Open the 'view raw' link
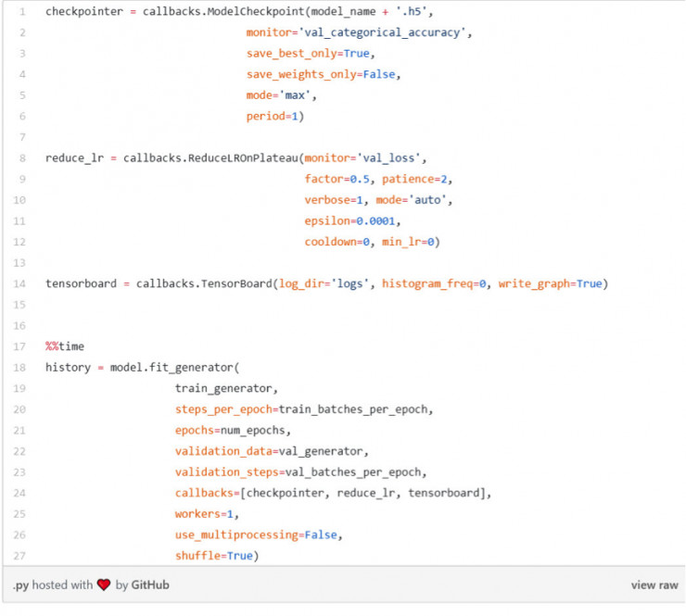Viewport: 686px width, 616px height. [654, 585]
